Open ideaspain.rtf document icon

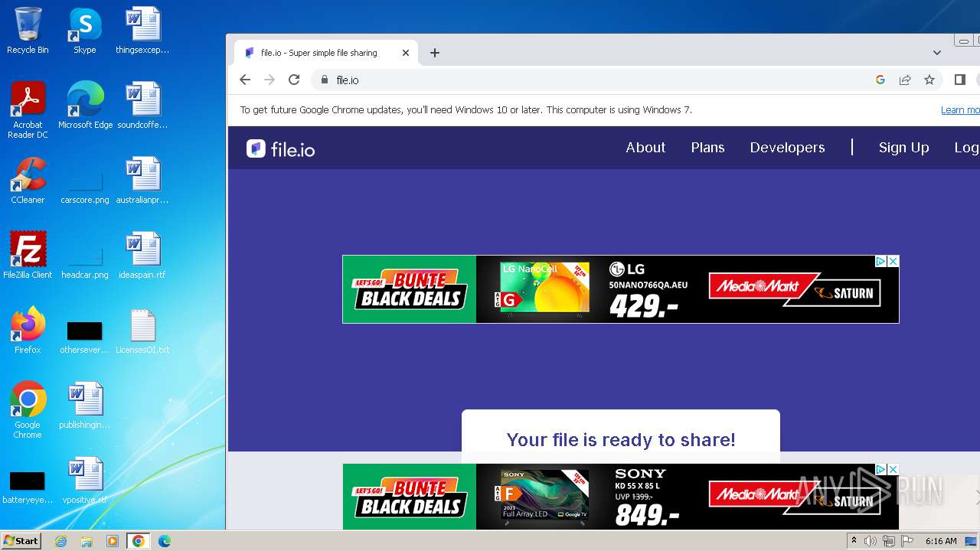(142, 256)
